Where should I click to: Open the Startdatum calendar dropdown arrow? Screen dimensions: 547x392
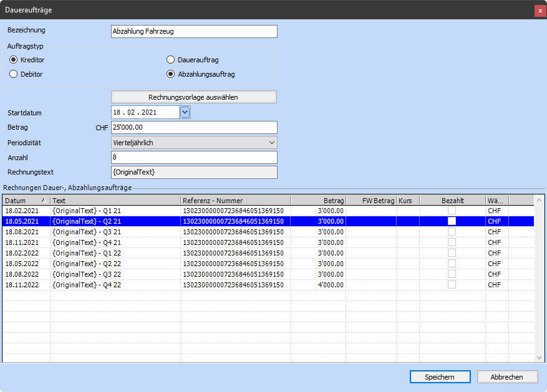185,112
